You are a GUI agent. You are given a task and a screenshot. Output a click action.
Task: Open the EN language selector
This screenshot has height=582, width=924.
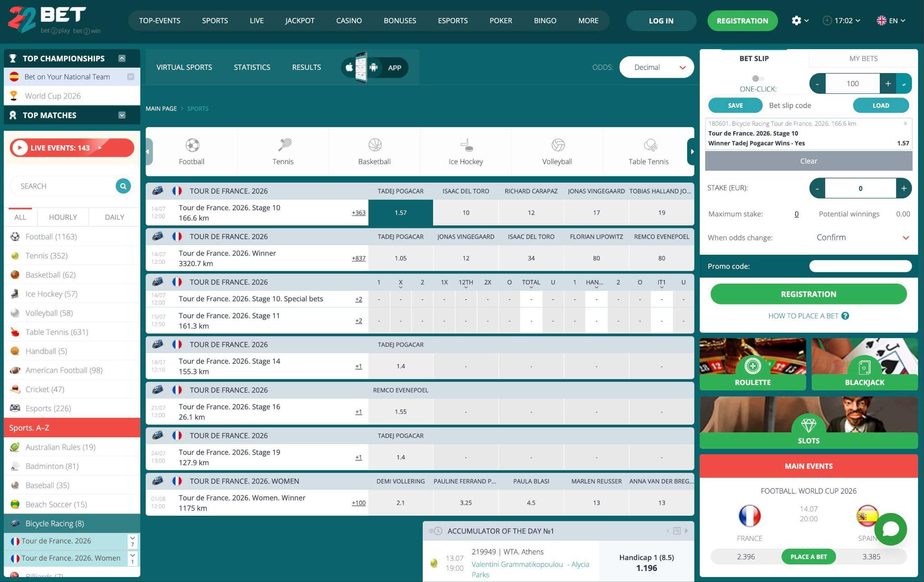(x=891, y=21)
